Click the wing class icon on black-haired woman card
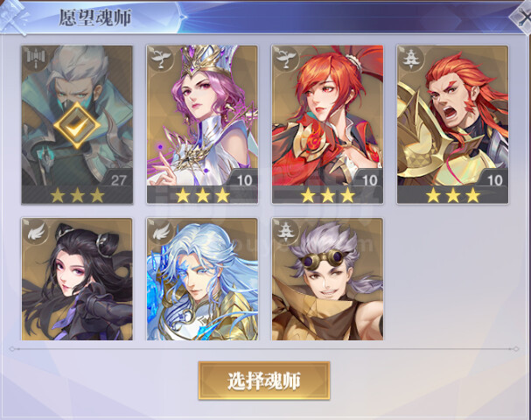The image size is (531, 420). click(36, 231)
